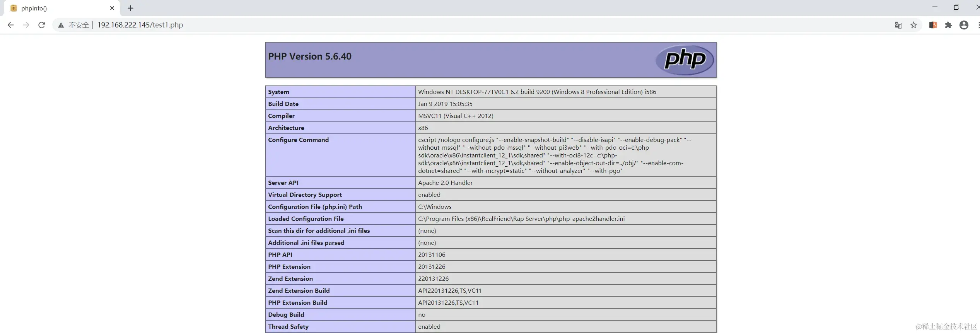Viewport: 980px width, 333px height.
Task: Select the value API220131226,TS,VC11
Action: (450, 291)
